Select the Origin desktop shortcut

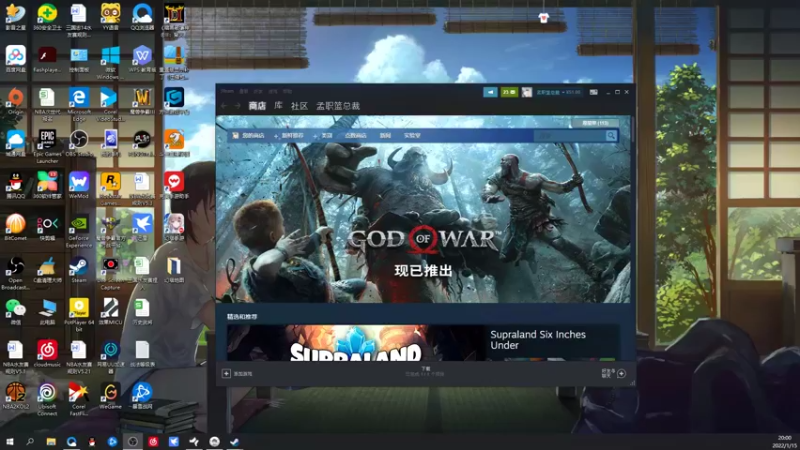point(15,101)
